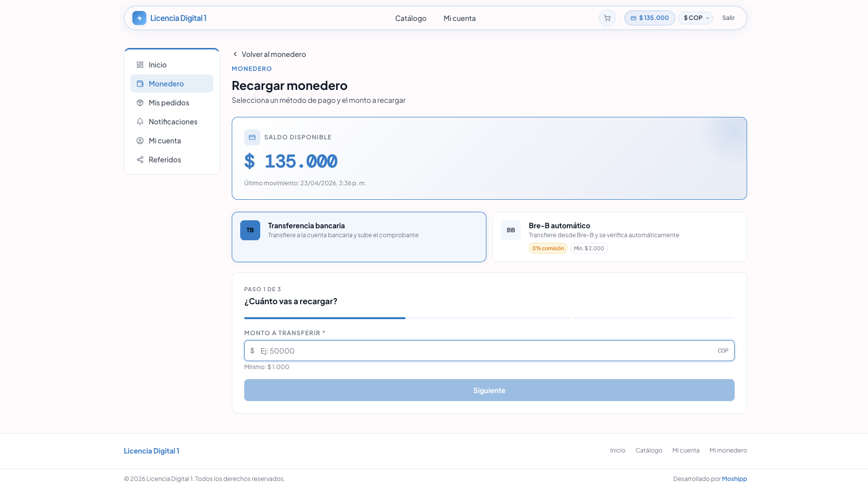Click the Mis pedidos box icon
The width and height of the screenshot is (868, 489).
point(140,103)
